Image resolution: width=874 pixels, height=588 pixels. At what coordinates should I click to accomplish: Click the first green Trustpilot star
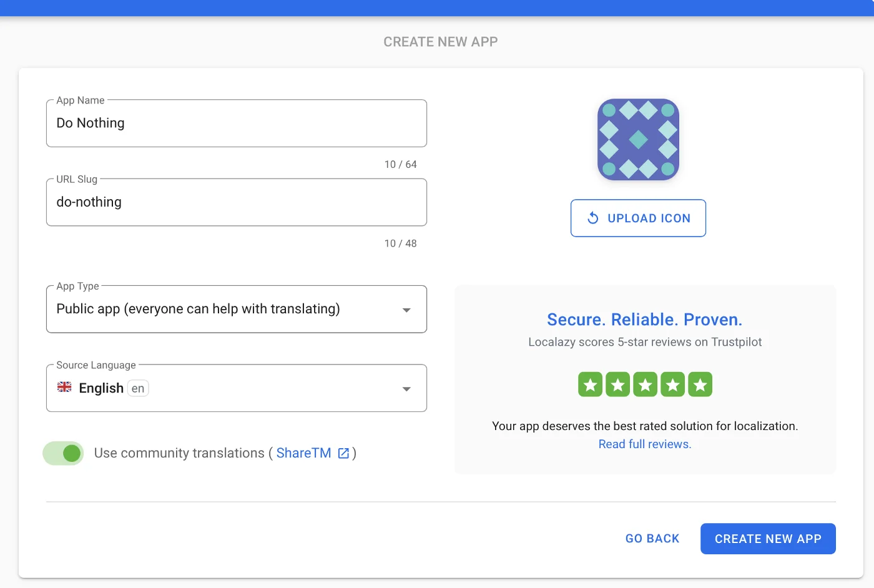590,385
